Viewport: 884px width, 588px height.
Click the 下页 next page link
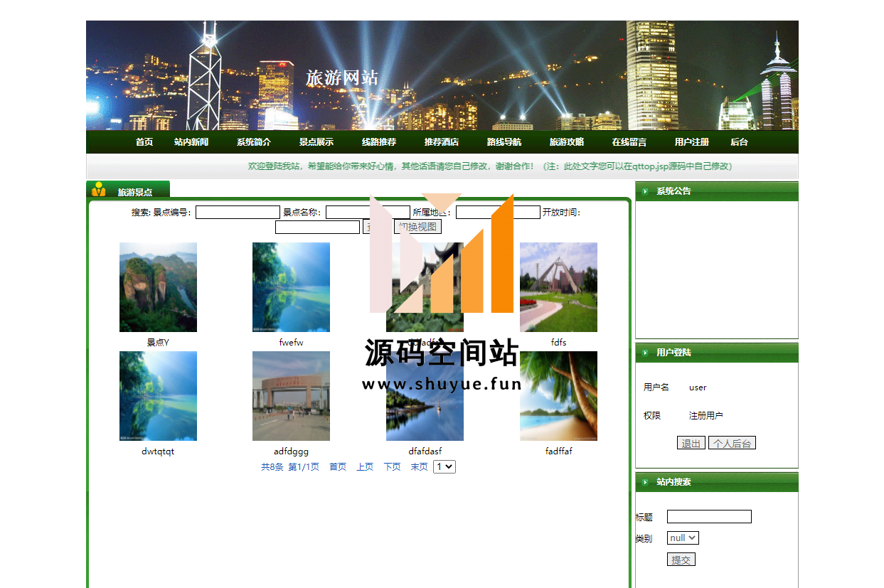tap(392, 467)
